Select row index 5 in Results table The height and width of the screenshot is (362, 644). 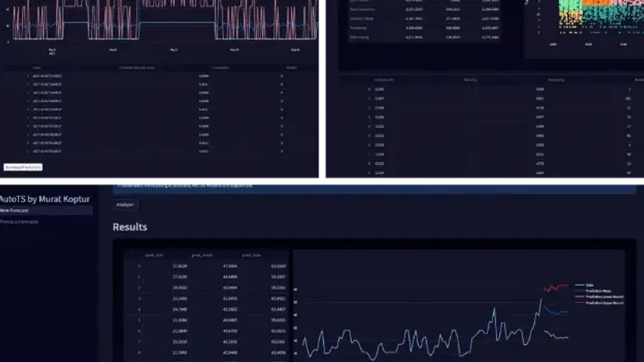tap(205, 320)
